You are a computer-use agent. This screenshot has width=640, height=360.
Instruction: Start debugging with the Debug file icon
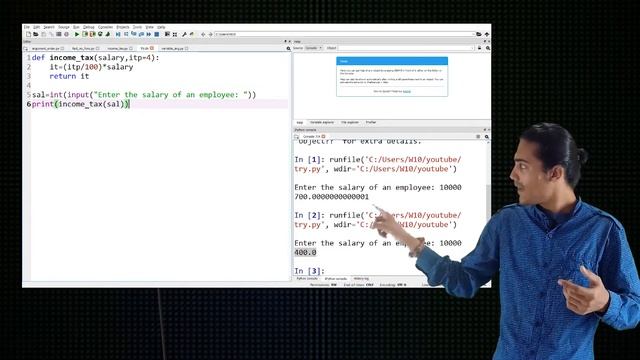118,34
